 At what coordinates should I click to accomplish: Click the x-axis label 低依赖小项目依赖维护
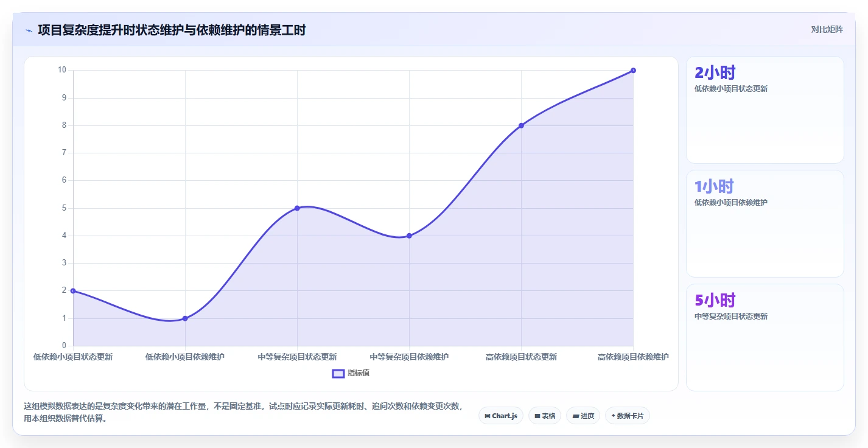click(x=185, y=357)
